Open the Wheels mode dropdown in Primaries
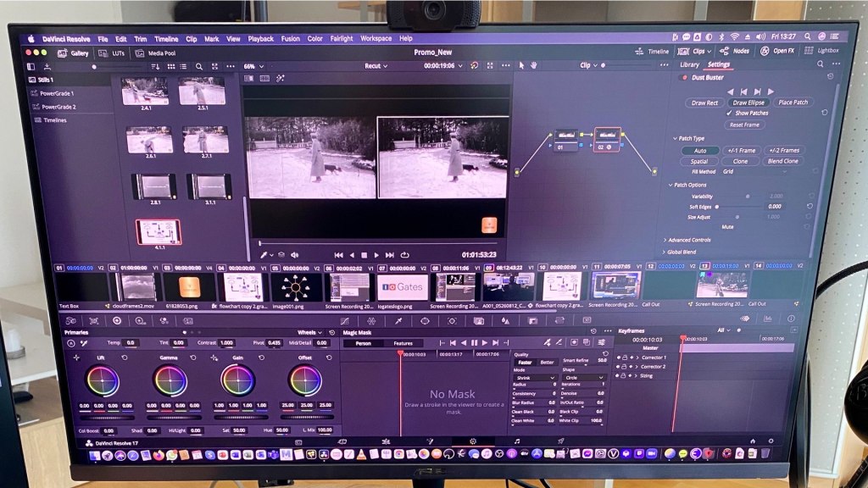The image size is (868, 488). pyautogui.click(x=309, y=332)
